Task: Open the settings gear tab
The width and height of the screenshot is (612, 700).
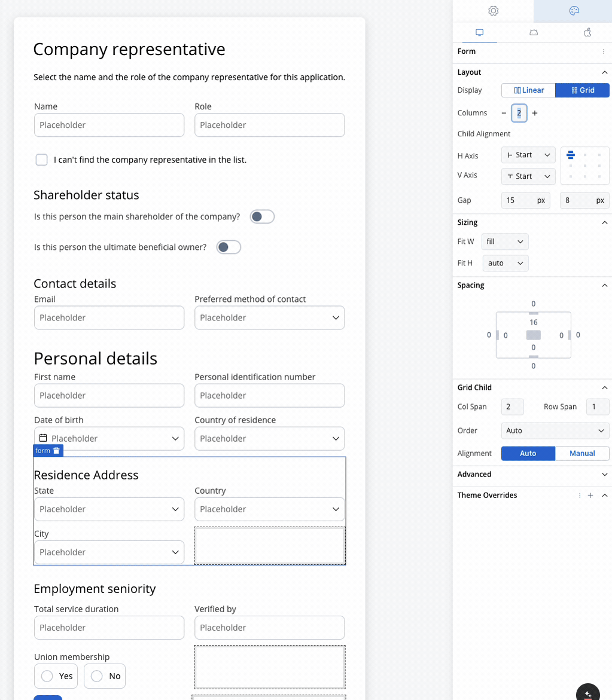Action: pos(493,11)
